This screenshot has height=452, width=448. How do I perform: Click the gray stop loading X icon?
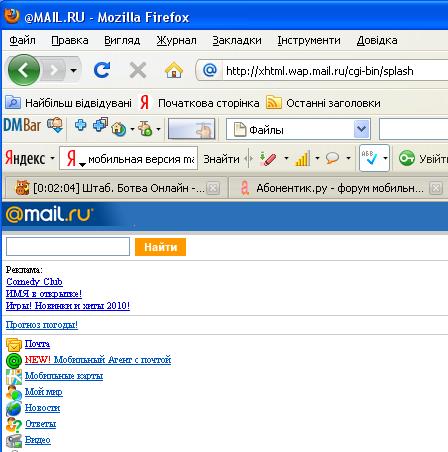pyautogui.click(x=138, y=70)
